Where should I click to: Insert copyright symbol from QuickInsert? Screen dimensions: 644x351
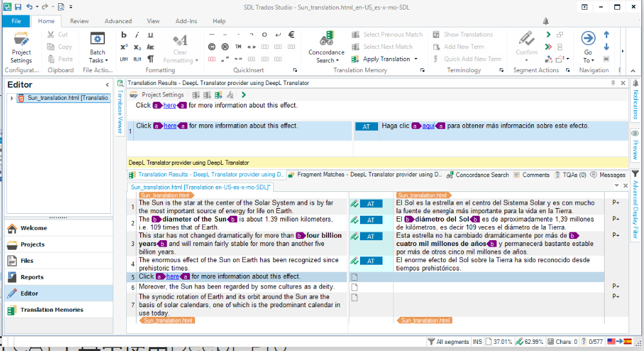(211, 47)
